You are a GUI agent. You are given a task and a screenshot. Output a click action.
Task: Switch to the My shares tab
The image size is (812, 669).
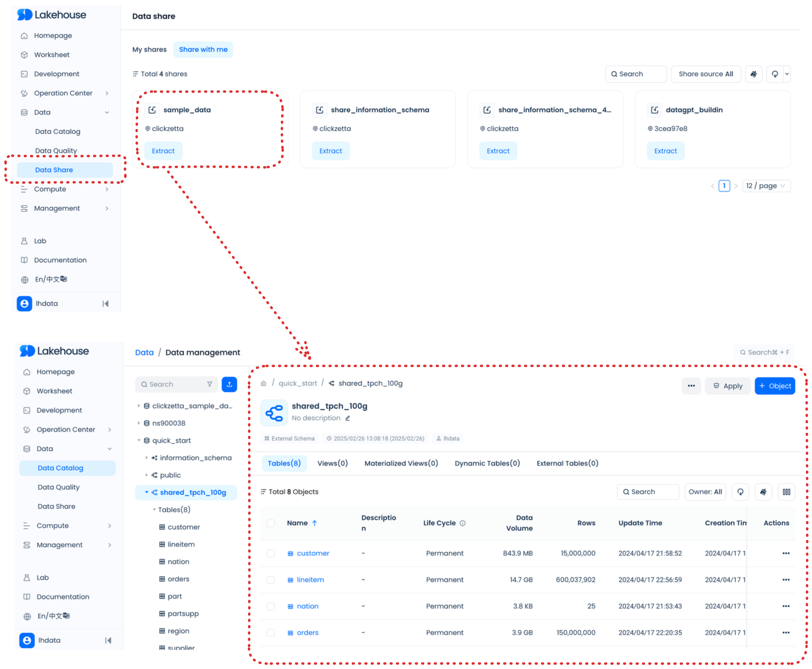[x=150, y=49]
